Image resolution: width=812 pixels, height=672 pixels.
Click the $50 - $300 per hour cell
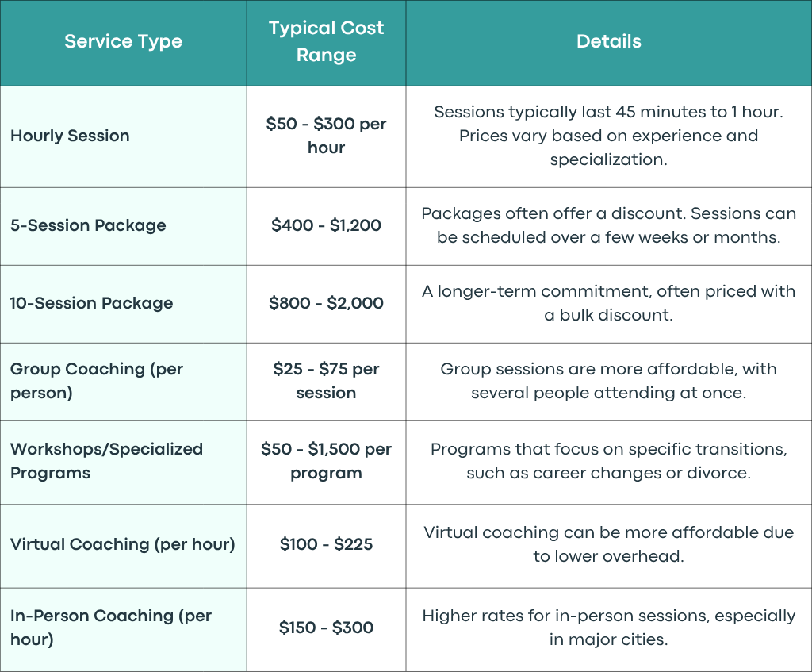point(326,136)
